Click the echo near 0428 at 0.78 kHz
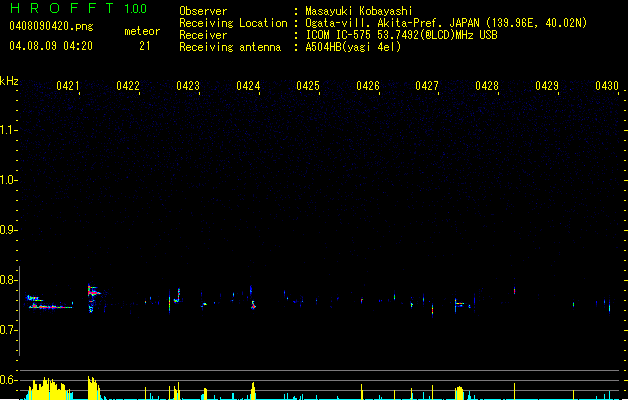 pyautogui.click(x=514, y=290)
